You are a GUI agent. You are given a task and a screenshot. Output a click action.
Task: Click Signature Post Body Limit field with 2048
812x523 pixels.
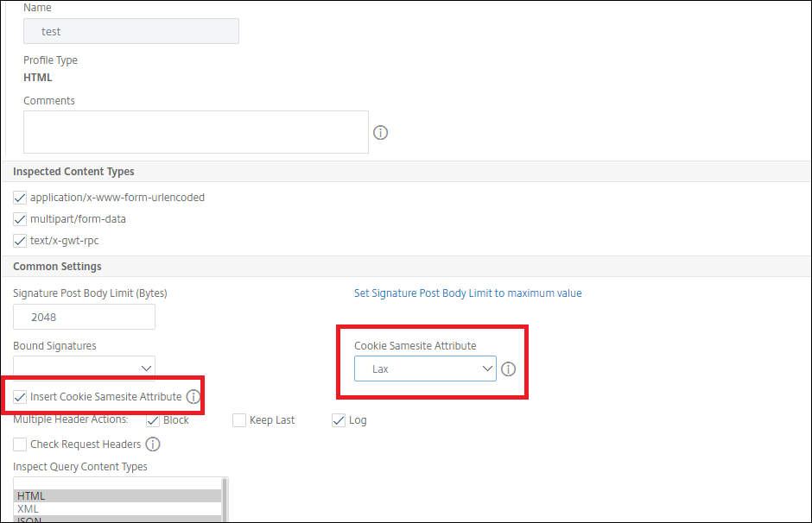coord(84,317)
